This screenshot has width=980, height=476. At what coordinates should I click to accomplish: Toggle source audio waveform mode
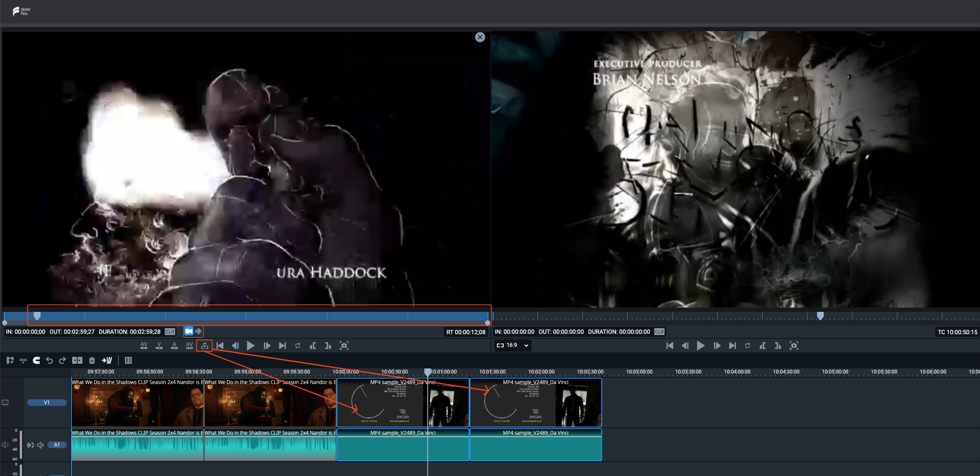point(198,331)
